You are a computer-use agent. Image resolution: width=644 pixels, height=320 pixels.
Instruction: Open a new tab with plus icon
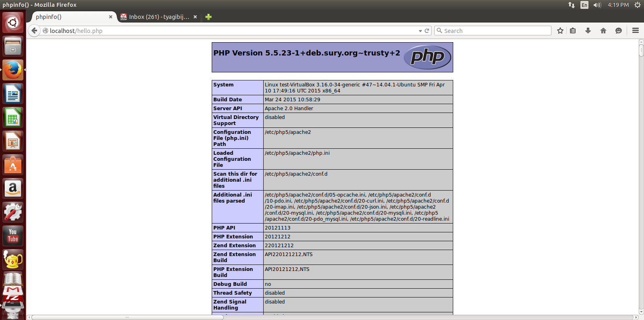point(208,17)
